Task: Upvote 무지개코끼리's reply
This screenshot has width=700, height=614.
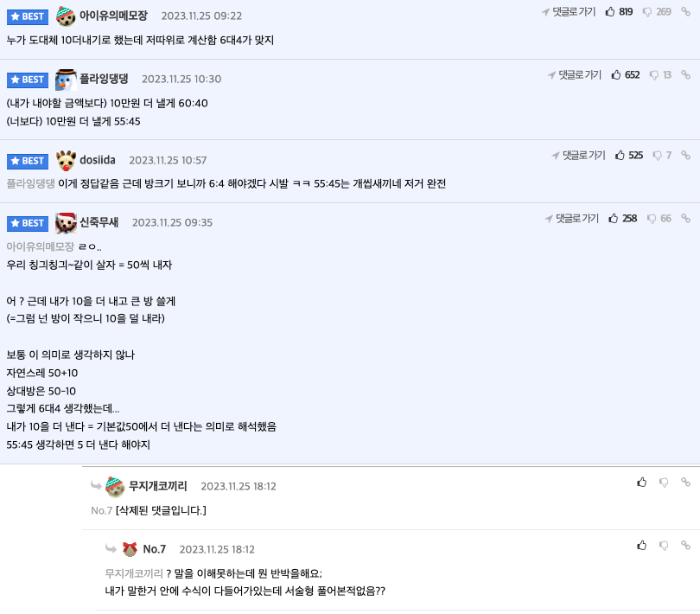Action: [x=641, y=482]
